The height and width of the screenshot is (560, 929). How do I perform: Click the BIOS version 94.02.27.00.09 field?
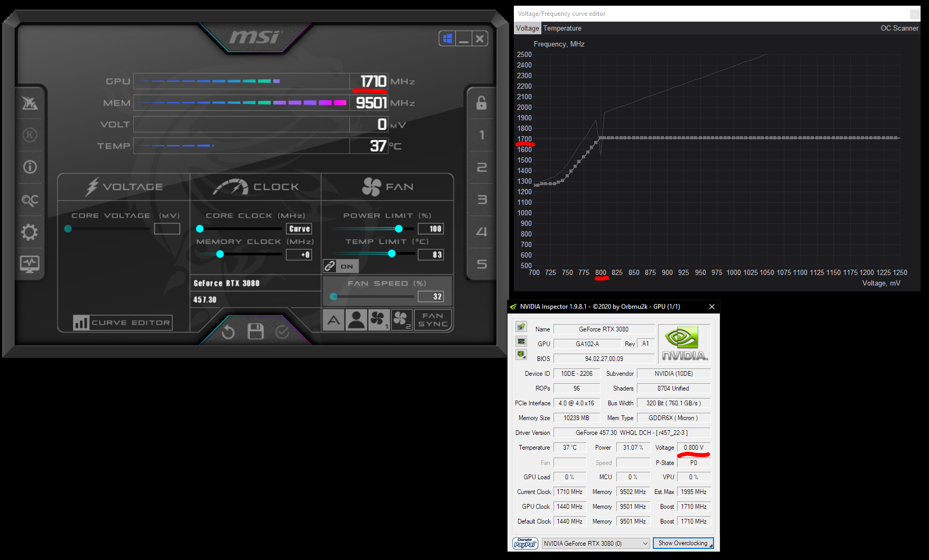pyautogui.click(x=604, y=359)
